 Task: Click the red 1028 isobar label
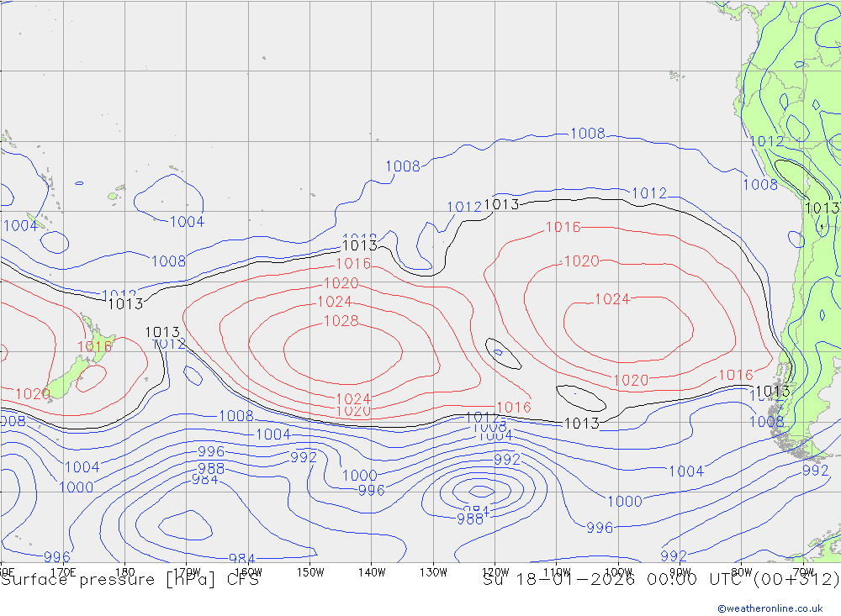pyautogui.click(x=341, y=320)
